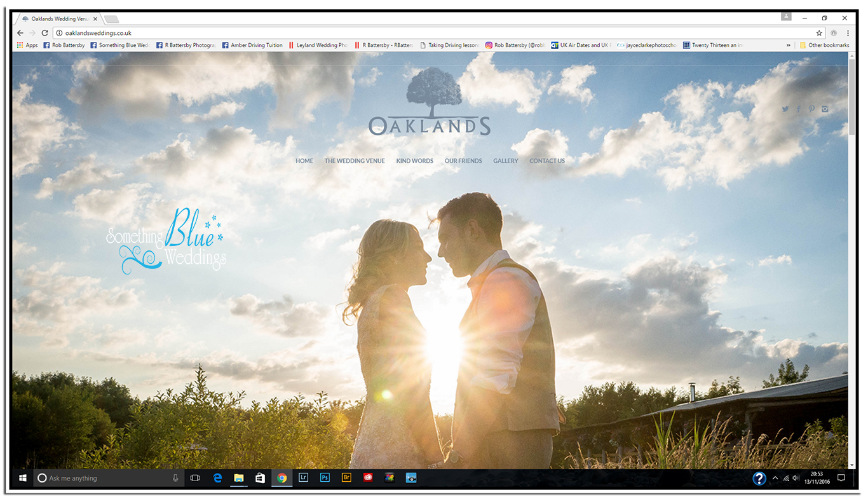
Task: Expand the hidden bookmarks overflow chevron
Action: click(x=789, y=45)
